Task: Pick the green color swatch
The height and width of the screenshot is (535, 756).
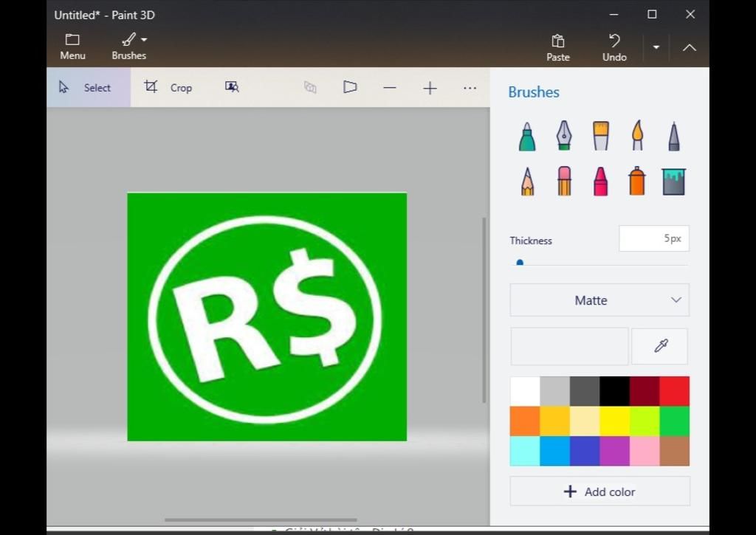Action: [x=675, y=421]
